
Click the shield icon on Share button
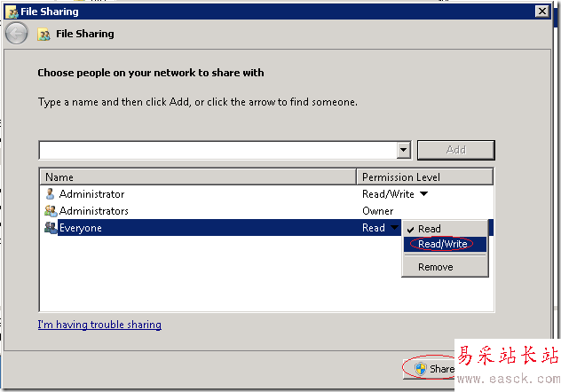pyautogui.click(x=421, y=369)
